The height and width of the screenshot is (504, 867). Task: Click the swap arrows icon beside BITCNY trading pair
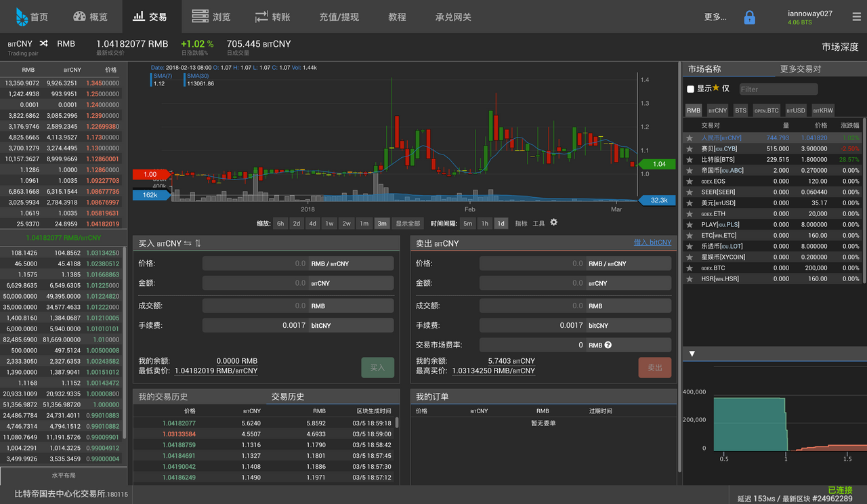[x=43, y=43]
